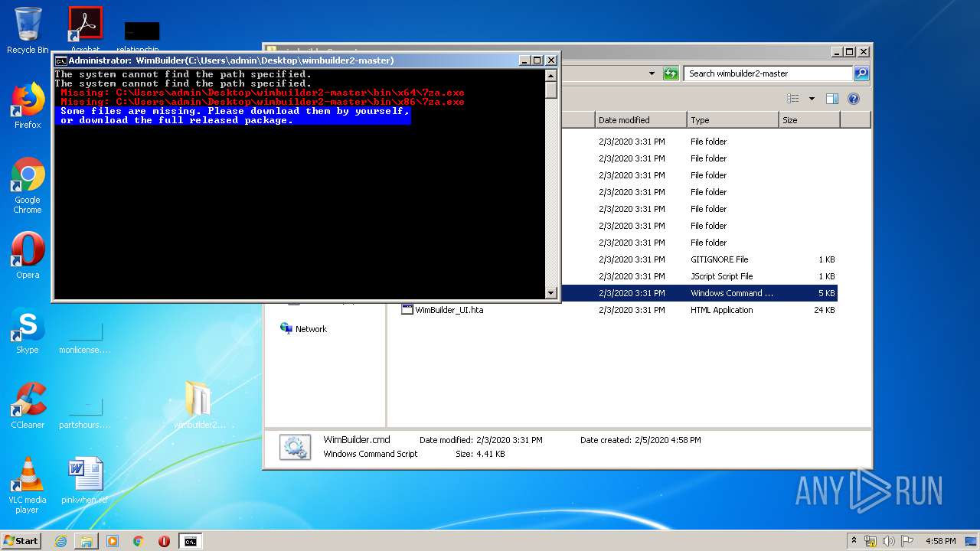980x551 pixels.
Task: Launch Acrobat Reader from the desktop
Action: point(85,29)
